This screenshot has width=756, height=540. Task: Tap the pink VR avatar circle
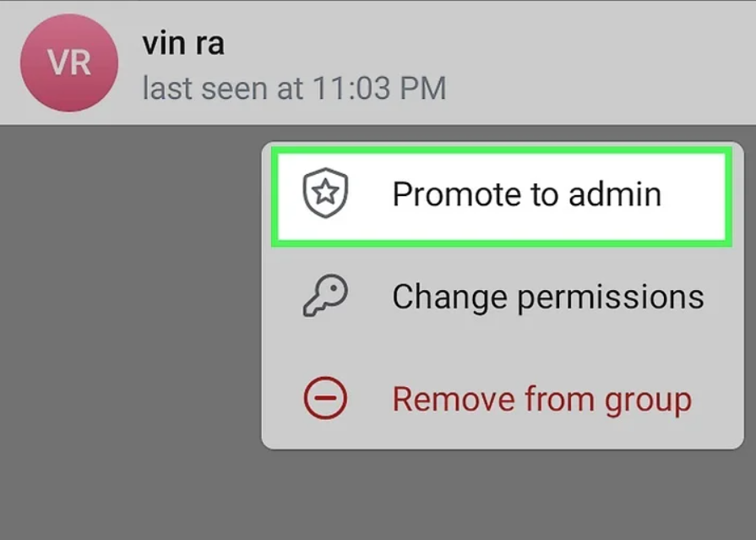68,63
